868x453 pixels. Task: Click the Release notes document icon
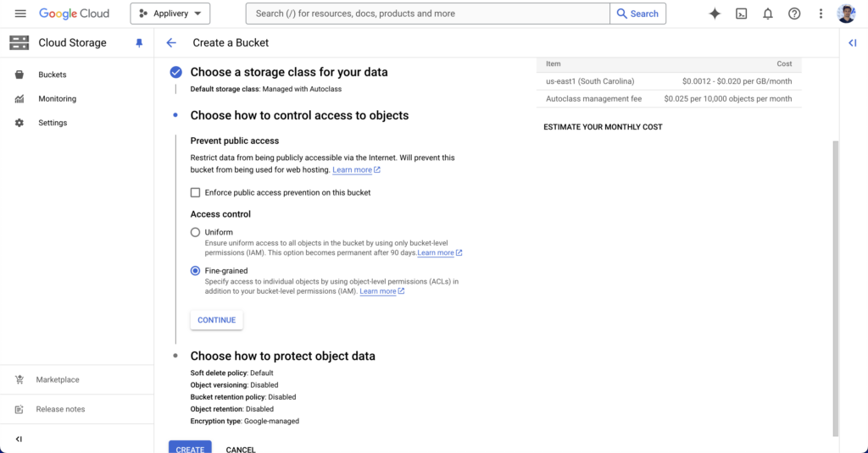coord(19,409)
